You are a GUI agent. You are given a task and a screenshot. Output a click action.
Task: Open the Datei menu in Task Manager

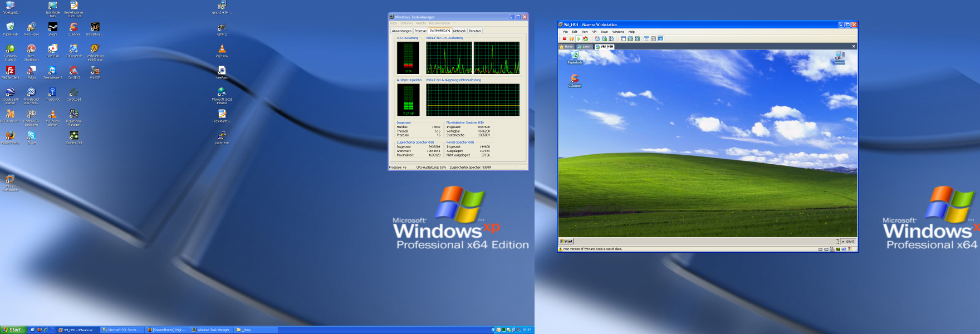point(394,23)
